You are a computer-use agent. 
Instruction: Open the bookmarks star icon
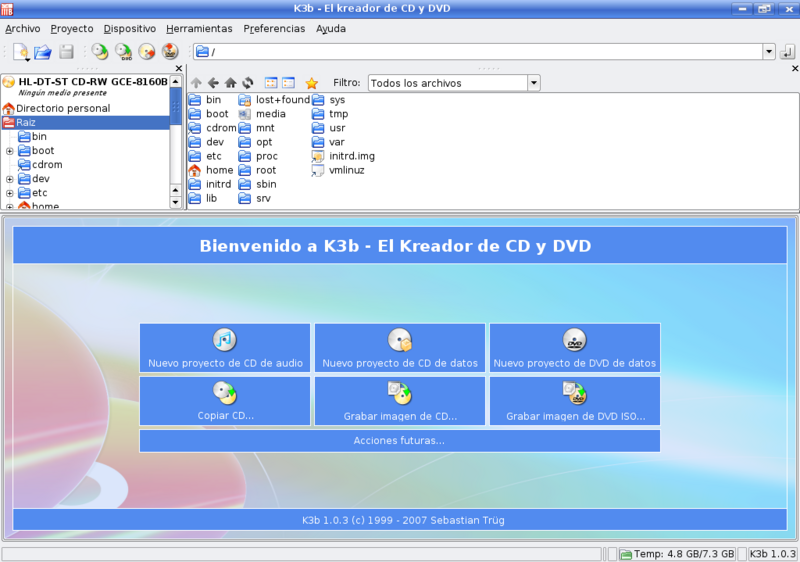pos(312,83)
